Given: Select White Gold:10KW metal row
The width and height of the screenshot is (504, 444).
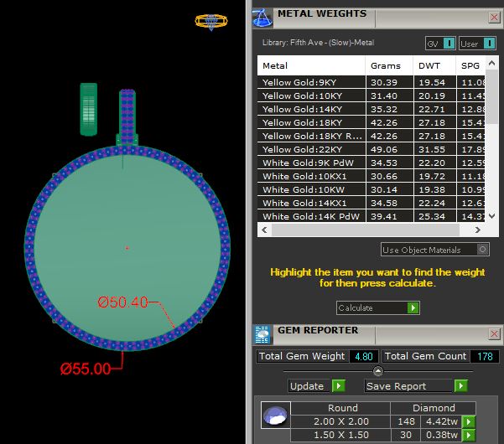Looking at the screenshot, I should 311,189.
